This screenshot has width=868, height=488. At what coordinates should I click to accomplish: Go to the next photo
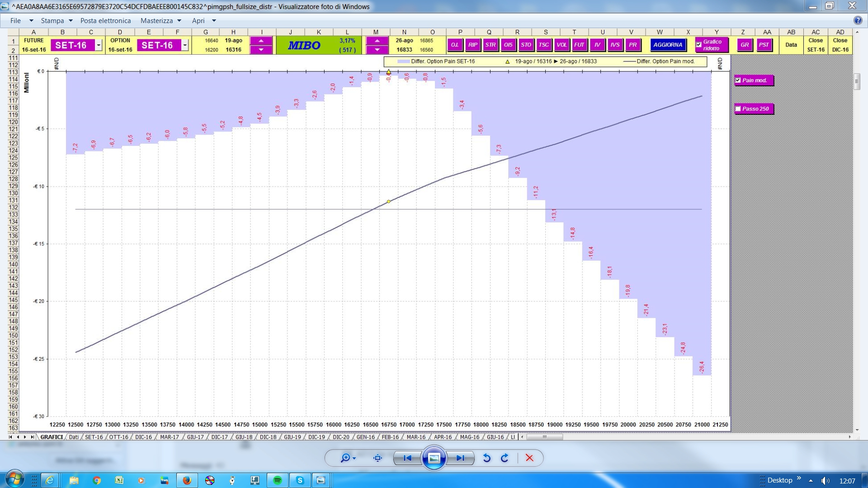(461, 458)
